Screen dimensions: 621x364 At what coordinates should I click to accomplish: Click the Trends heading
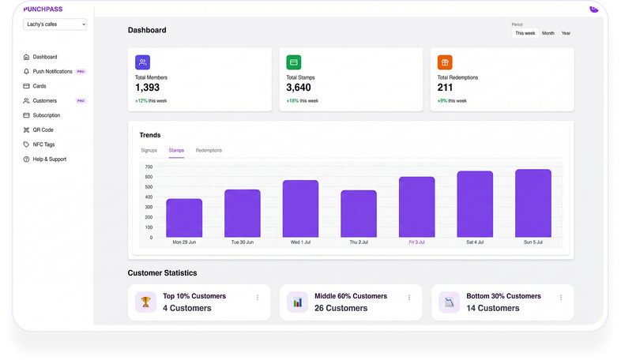tap(149, 135)
